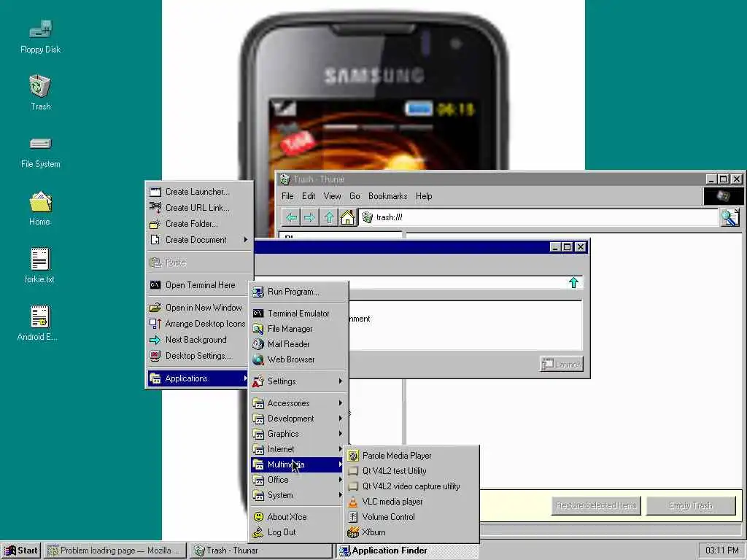Choose Open in New Window
The width and height of the screenshot is (747, 560).
coord(199,308)
